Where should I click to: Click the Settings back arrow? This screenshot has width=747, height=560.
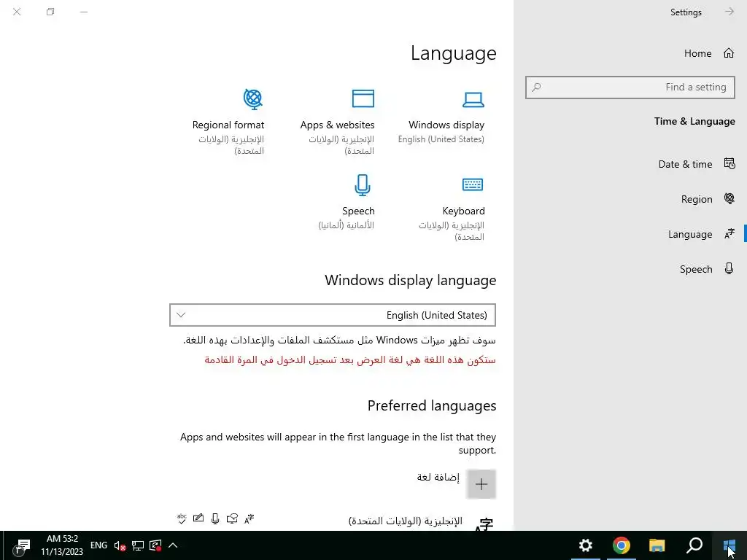(x=729, y=12)
